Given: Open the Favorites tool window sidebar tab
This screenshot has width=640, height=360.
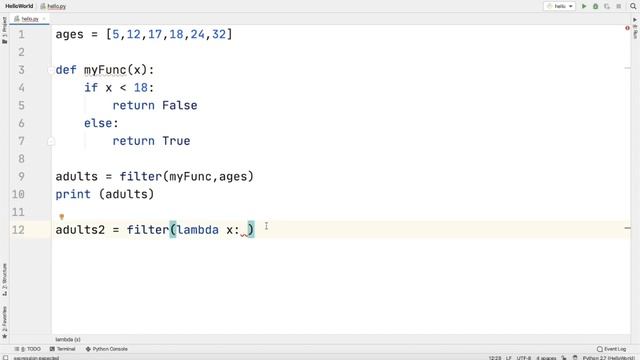Looking at the screenshot, I should pos(4,322).
